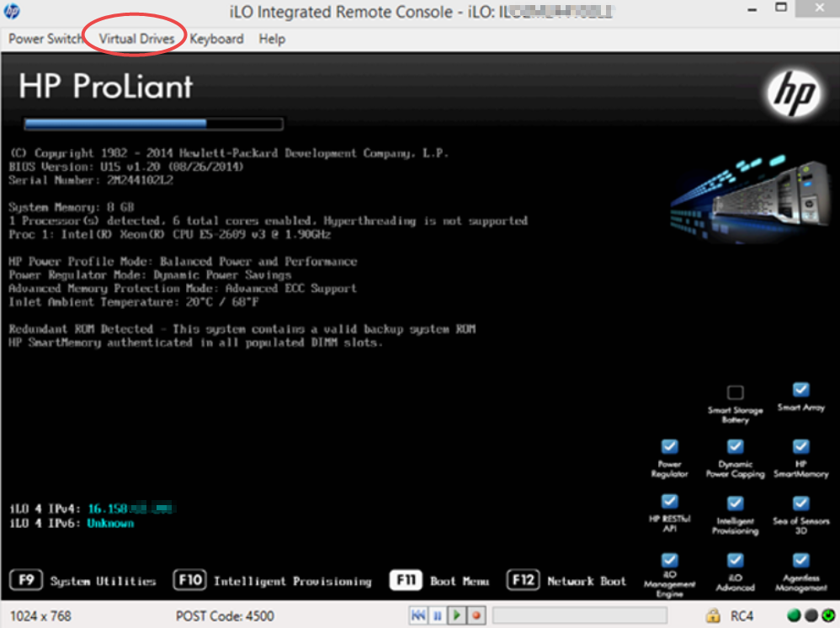Screen dimensions: 840x628
Task: Click the round hp logo in the console
Action: (795, 94)
